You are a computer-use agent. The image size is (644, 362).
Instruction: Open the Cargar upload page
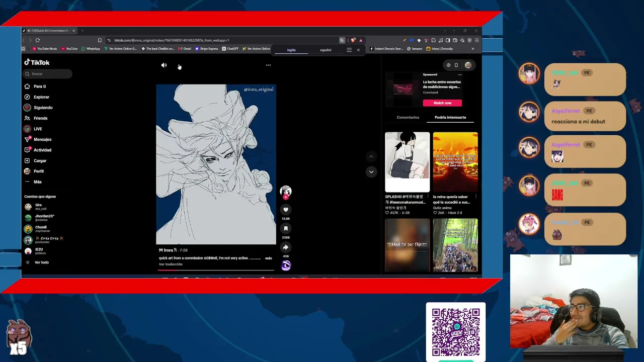point(35,160)
